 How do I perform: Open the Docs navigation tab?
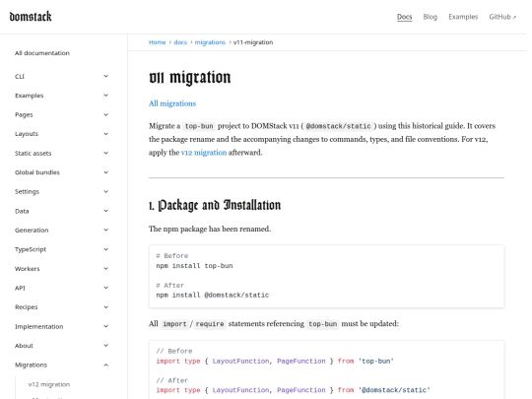point(405,17)
